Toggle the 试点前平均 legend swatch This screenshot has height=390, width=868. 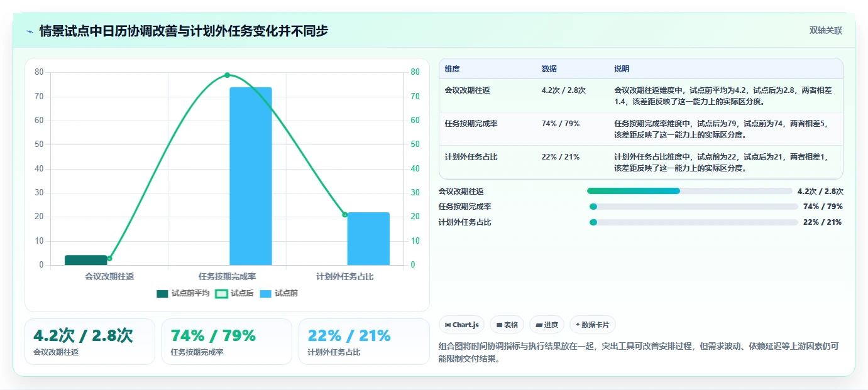click(163, 293)
